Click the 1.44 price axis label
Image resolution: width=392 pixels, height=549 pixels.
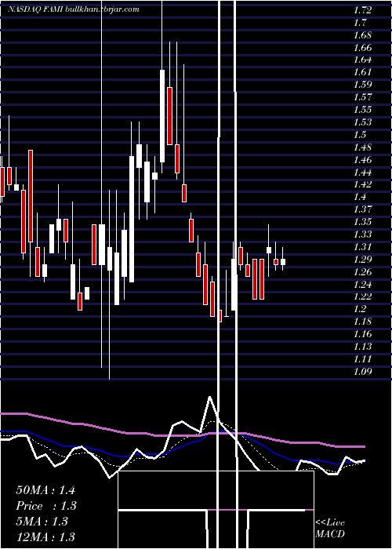coord(362,173)
